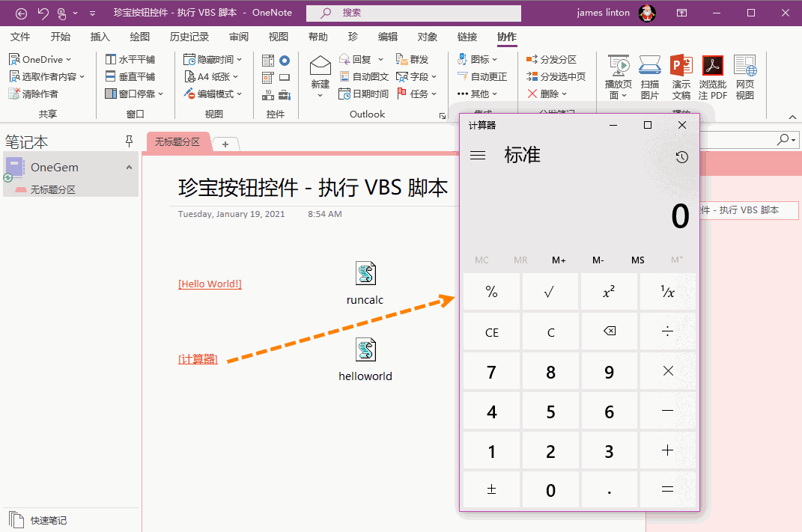Click the 快速笔记 quick notes icon
Image resolution: width=802 pixels, height=532 pixels.
16,520
